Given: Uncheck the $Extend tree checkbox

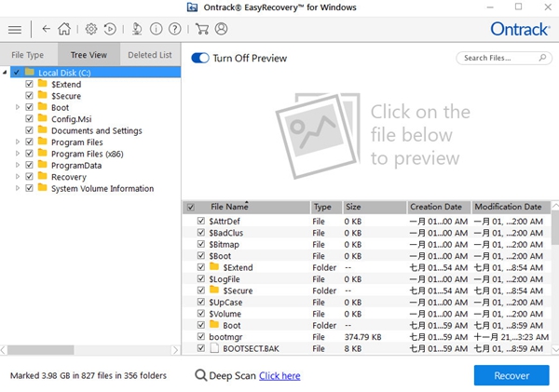Looking at the screenshot, I should 29,84.
